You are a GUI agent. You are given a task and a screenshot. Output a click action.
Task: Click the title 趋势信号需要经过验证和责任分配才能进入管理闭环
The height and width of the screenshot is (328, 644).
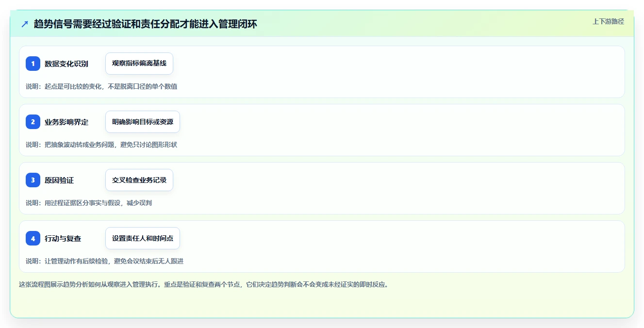[145, 24]
